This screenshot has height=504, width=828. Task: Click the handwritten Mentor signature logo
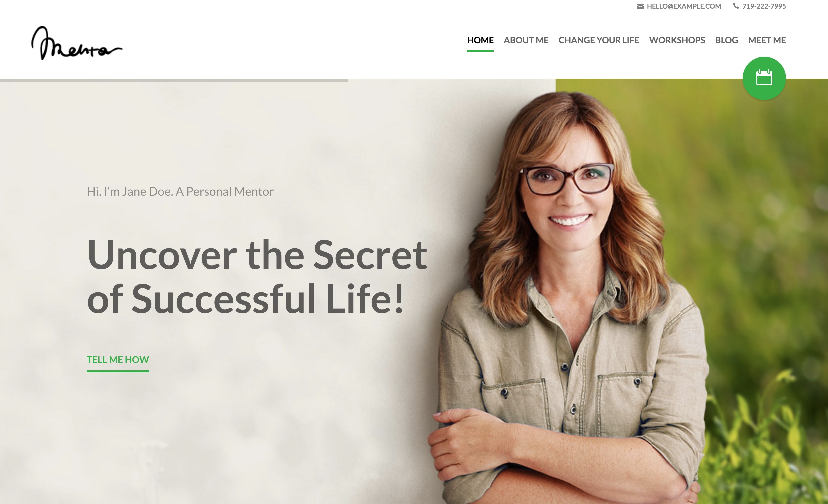tap(77, 43)
